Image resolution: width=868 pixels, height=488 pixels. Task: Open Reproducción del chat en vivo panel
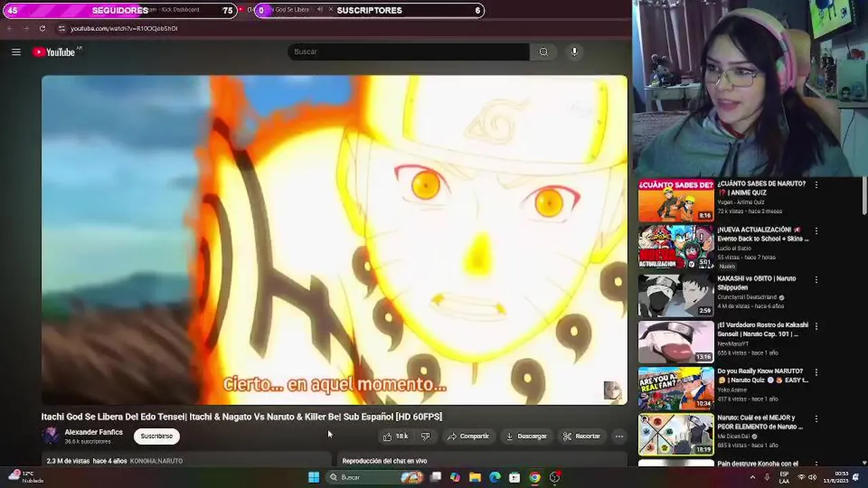[384, 461]
